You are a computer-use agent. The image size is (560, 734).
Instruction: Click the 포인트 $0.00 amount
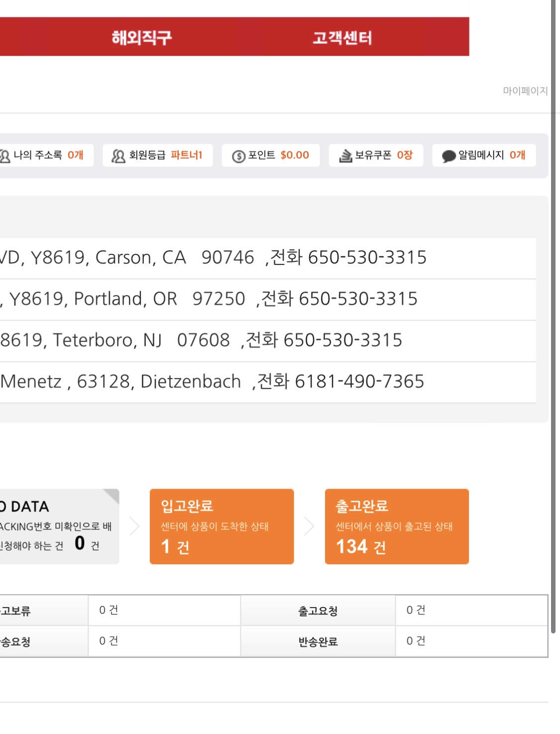(295, 155)
